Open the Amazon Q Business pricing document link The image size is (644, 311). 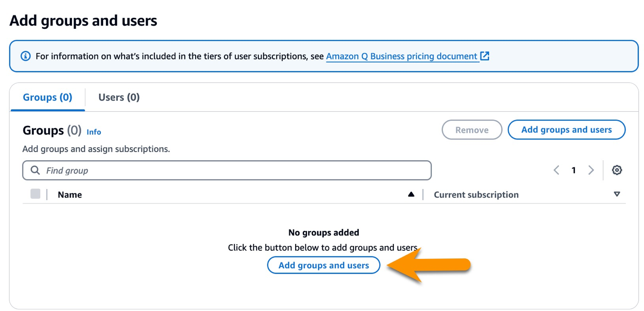click(402, 56)
